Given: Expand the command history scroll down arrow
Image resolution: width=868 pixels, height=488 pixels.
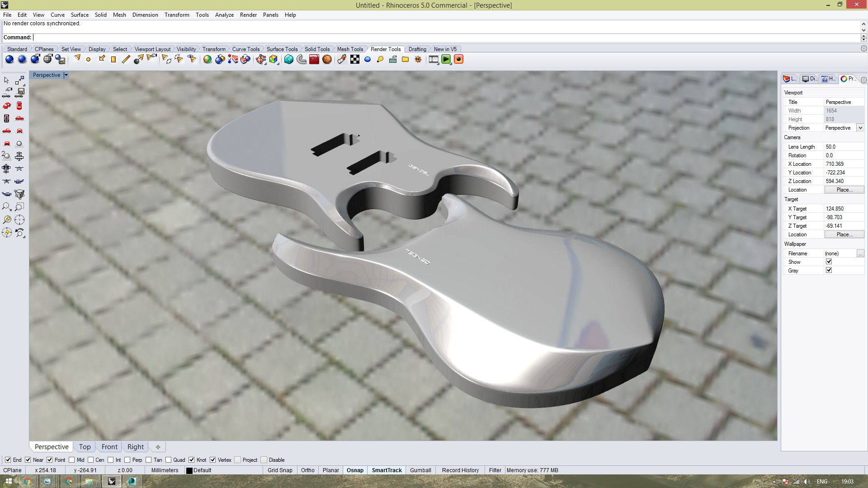Looking at the screenshot, I should pos(863,30).
